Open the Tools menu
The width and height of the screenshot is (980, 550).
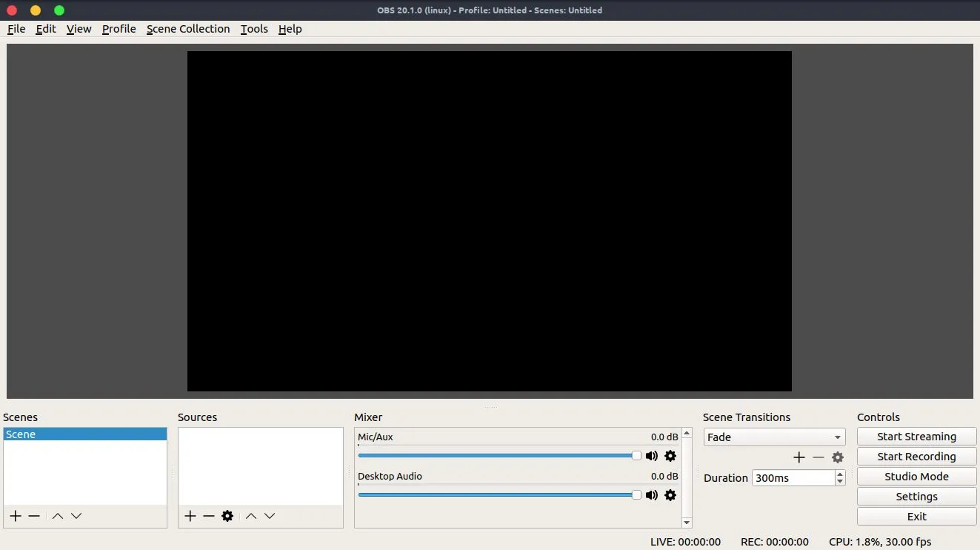254,29
